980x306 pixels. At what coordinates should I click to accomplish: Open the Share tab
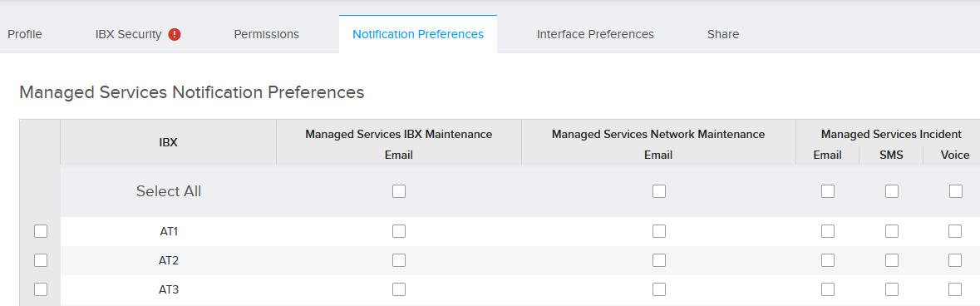click(723, 34)
